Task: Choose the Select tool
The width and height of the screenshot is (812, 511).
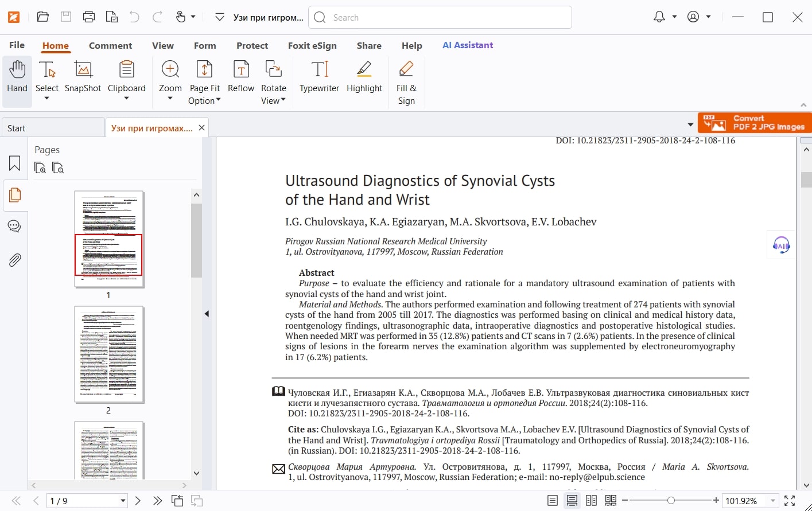Action: click(47, 81)
